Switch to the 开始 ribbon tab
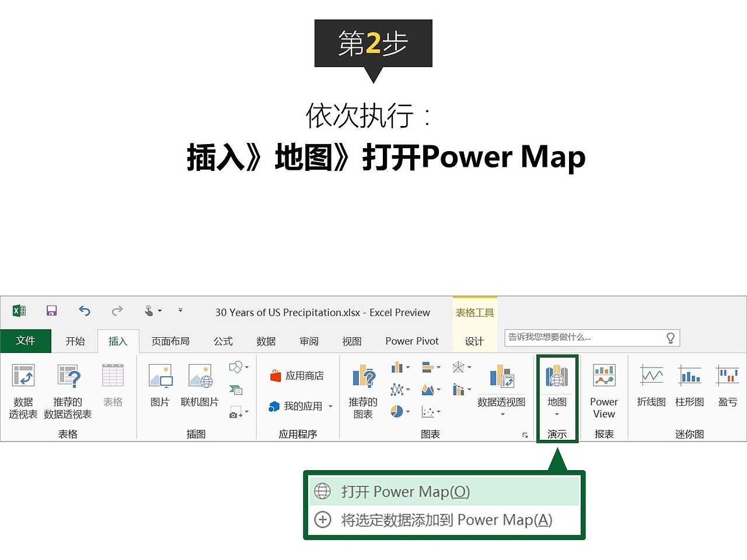Image resolution: width=747 pixels, height=560 pixels. [75, 341]
